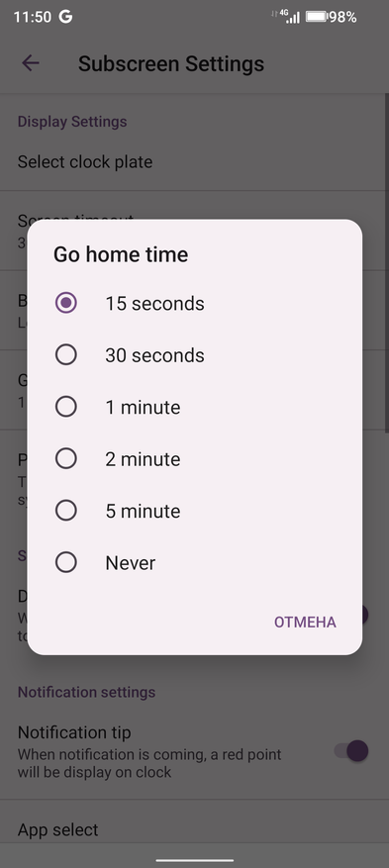The image size is (389, 868).
Task: Open the Select clock plate setting
Action: click(194, 162)
